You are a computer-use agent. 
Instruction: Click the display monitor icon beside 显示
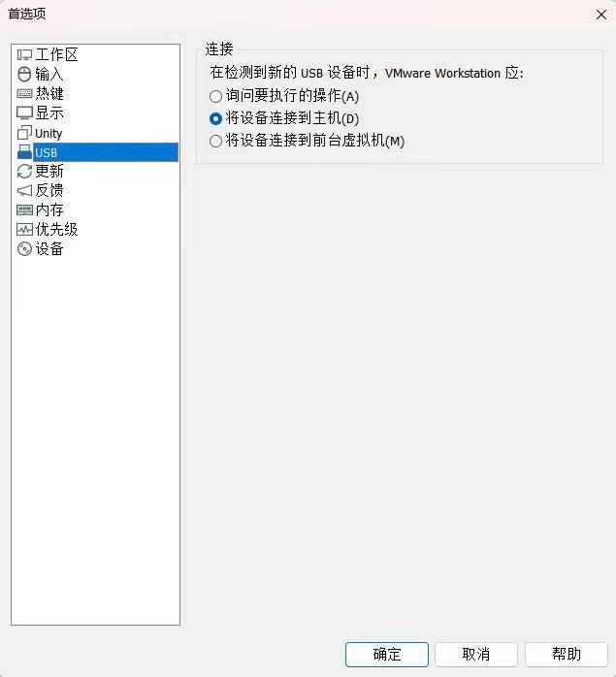[x=24, y=113]
